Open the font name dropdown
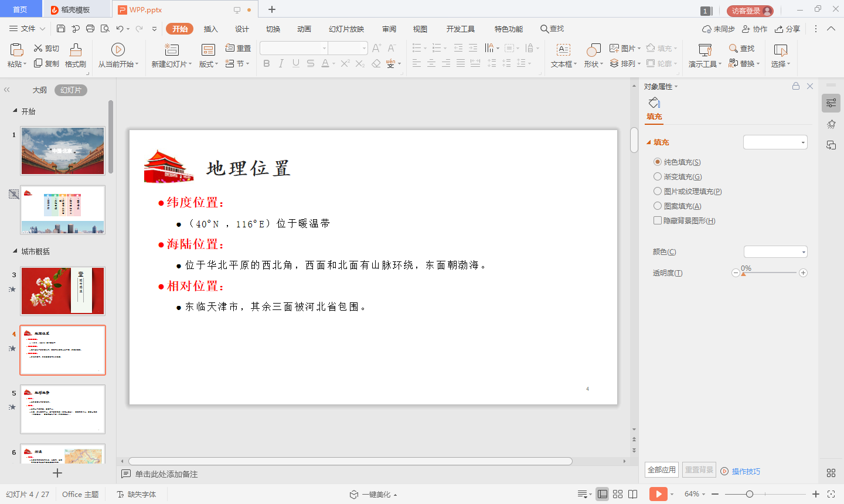This screenshot has width=844, height=504. [x=325, y=48]
